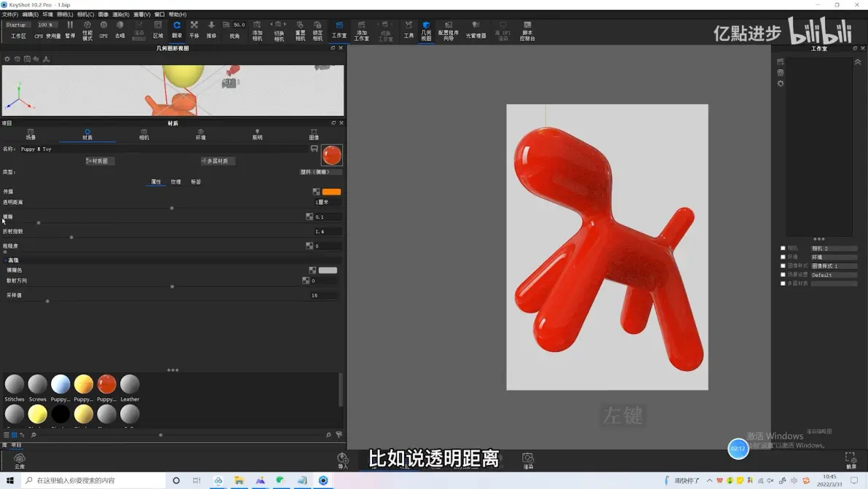Open the 云库 cloud library icon
Viewport: 868px width, 489px height.
click(20, 461)
